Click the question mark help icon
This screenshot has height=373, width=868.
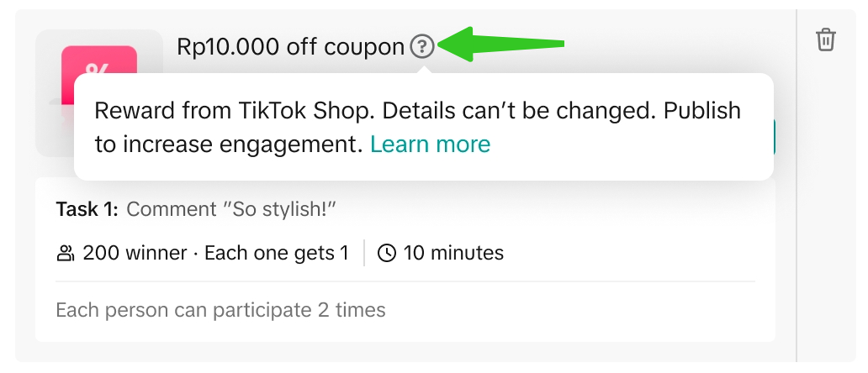[422, 47]
